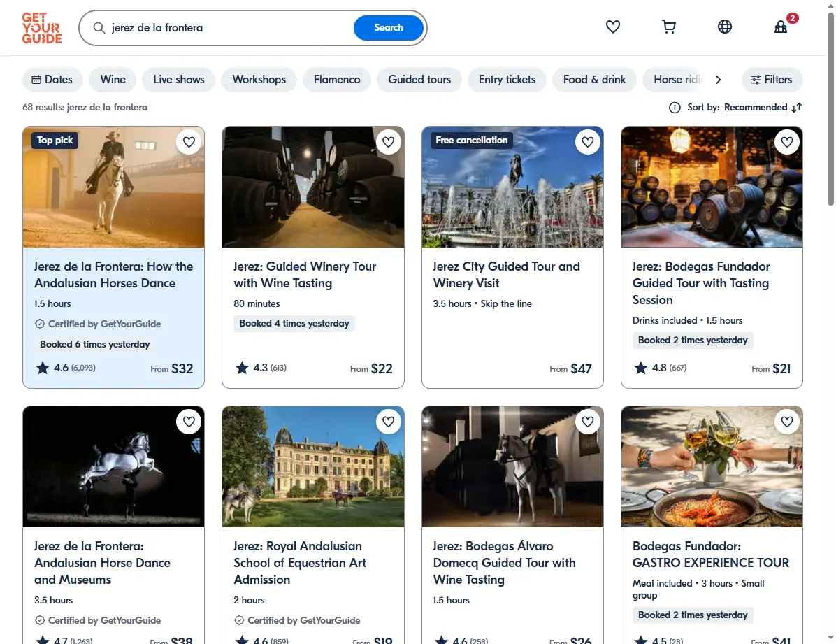The image size is (836, 644).
Task: Click the From $22 price
Action: tap(371, 368)
